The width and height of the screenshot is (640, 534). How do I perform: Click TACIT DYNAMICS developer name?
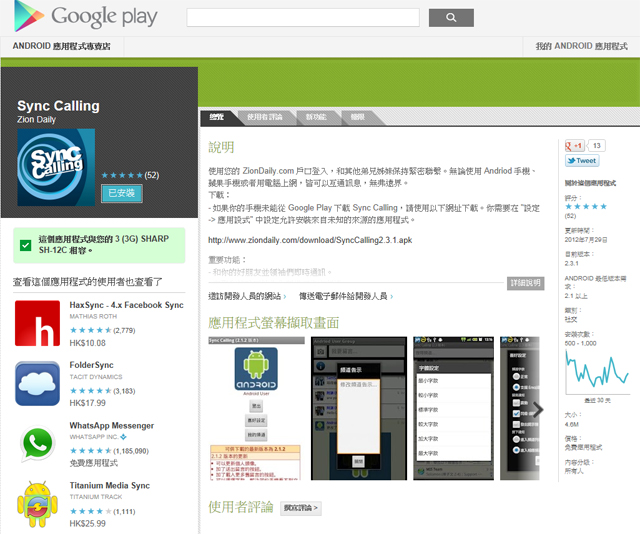[x=96, y=377]
